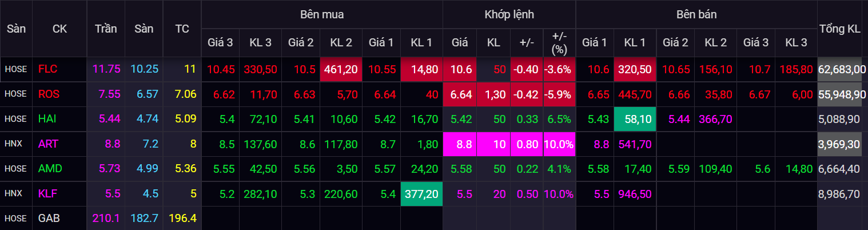Viewport: 868px width, 230px height.
Task: Click ART's magenta 10.0% change cell
Action: coord(559,144)
